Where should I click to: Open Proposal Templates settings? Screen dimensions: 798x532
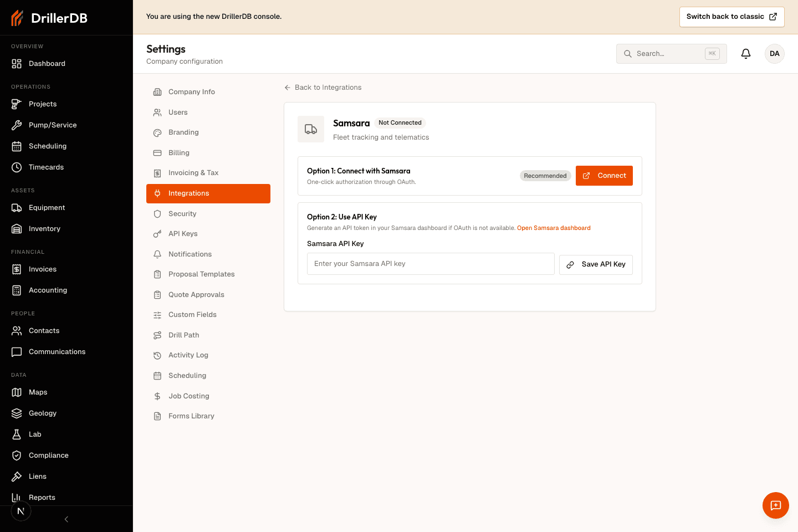pyautogui.click(x=208, y=274)
